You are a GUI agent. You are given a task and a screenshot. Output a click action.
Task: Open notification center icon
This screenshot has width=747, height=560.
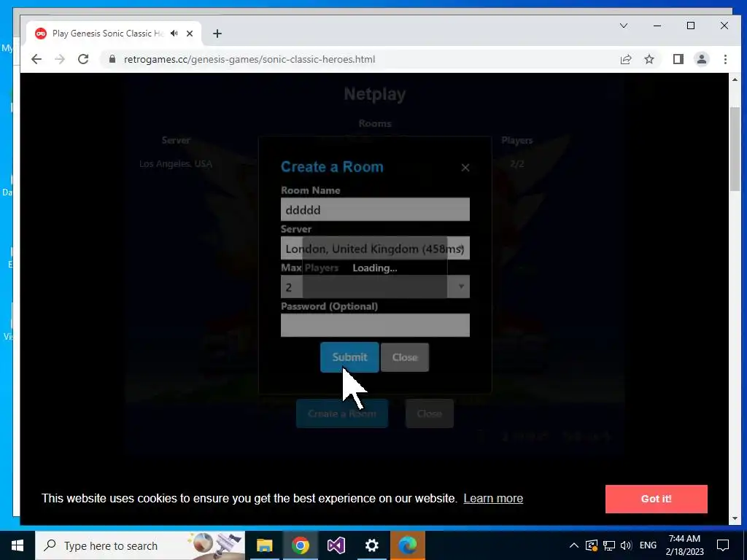[x=723, y=545]
